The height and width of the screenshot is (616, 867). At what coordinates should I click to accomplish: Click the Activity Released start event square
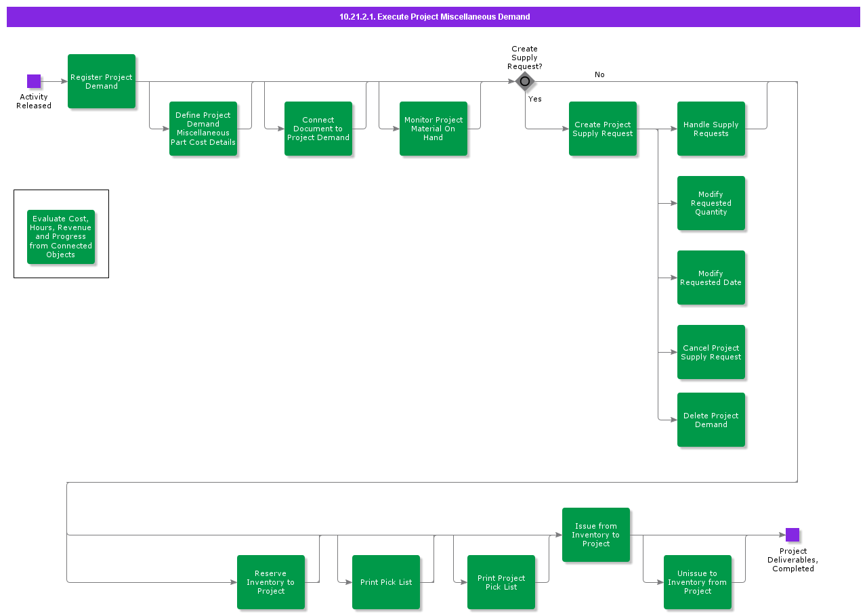coord(34,81)
